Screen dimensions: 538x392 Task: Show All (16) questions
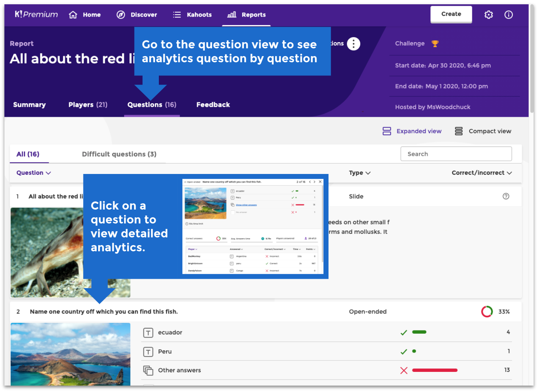[28, 154]
